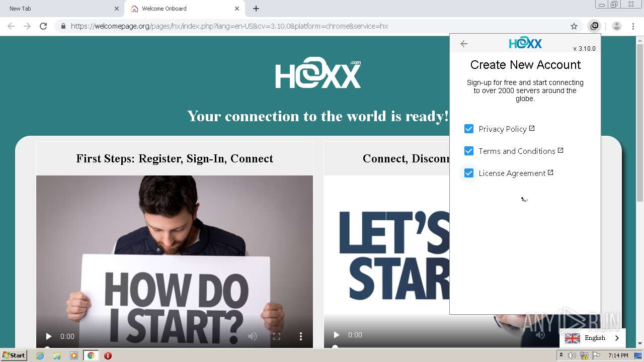Seek first video progress bar

tap(175, 347)
